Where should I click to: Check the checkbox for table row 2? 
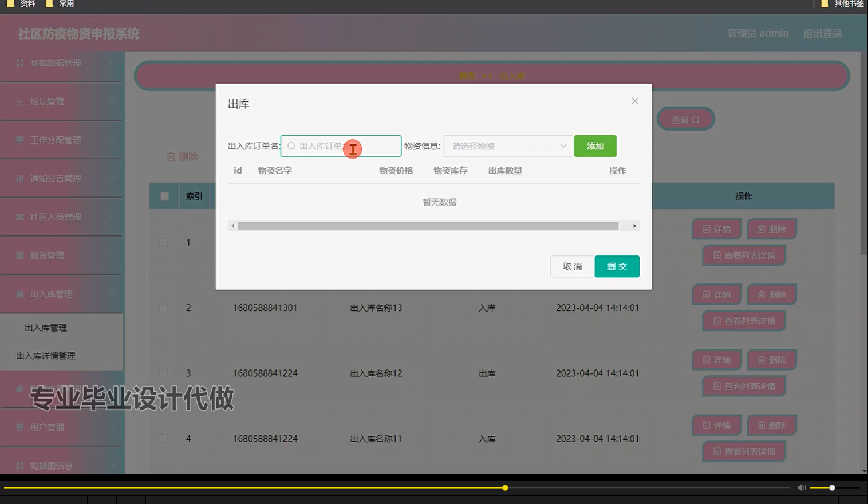[x=163, y=308]
